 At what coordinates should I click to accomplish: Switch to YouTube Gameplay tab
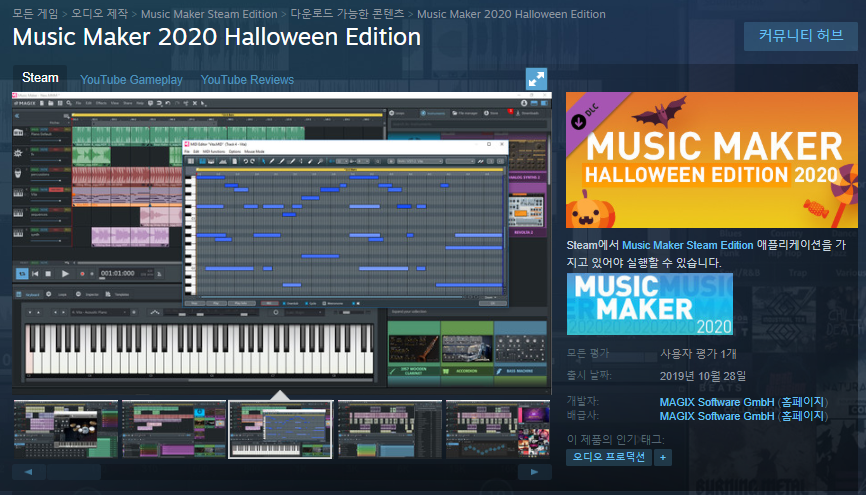pos(131,80)
